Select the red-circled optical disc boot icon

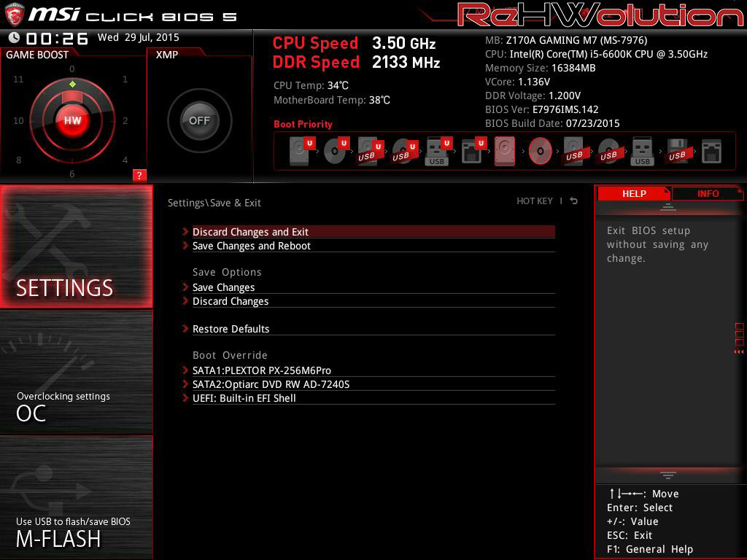pyautogui.click(x=540, y=152)
